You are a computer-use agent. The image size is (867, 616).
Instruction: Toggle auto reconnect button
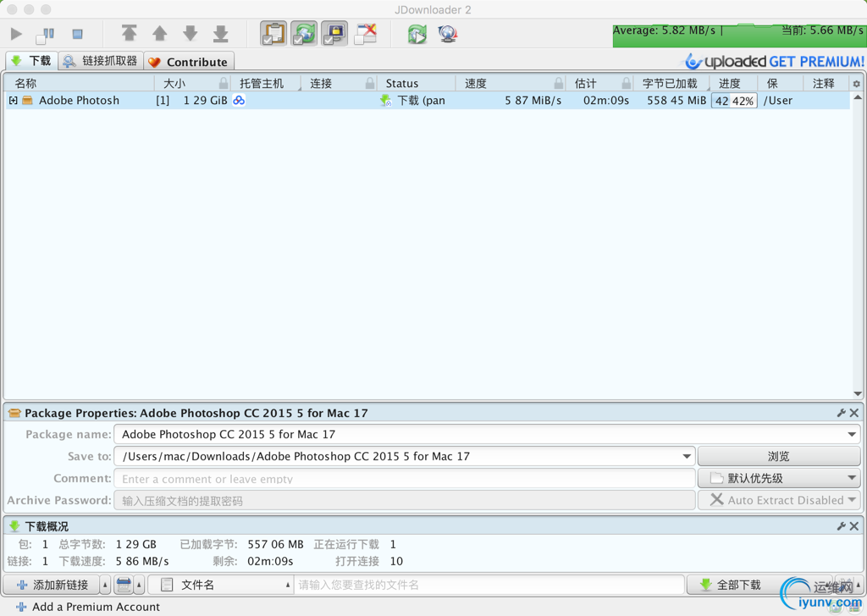pyautogui.click(x=304, y=33)
